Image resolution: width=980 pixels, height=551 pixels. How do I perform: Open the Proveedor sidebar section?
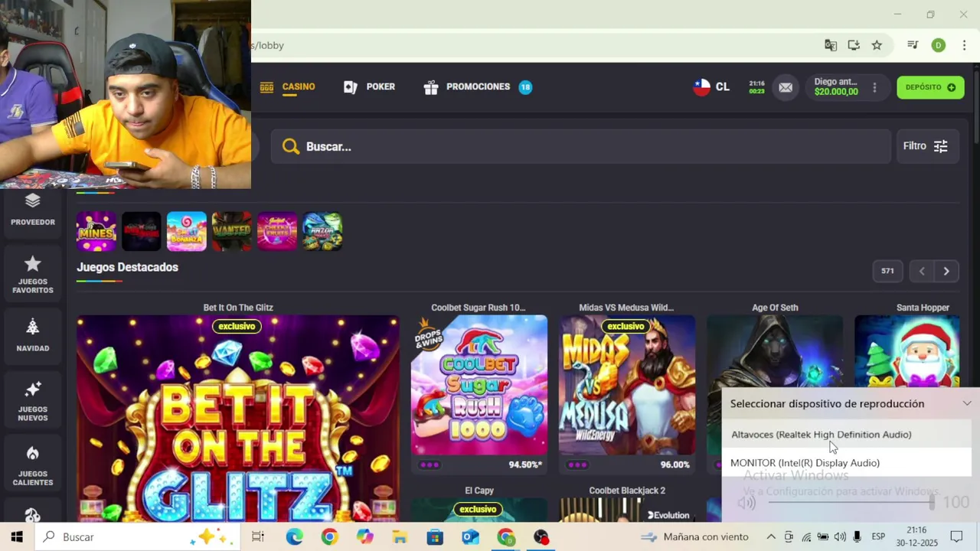(32, 210)
